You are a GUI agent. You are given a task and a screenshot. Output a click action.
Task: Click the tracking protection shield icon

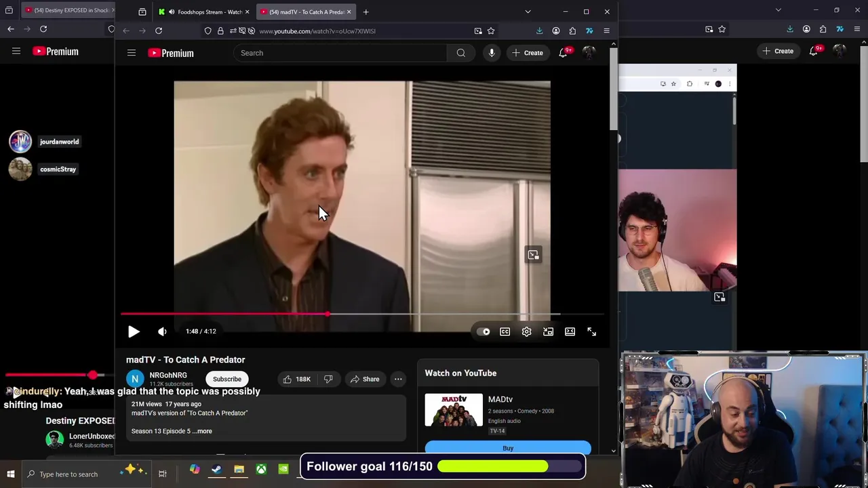[208, 30]
